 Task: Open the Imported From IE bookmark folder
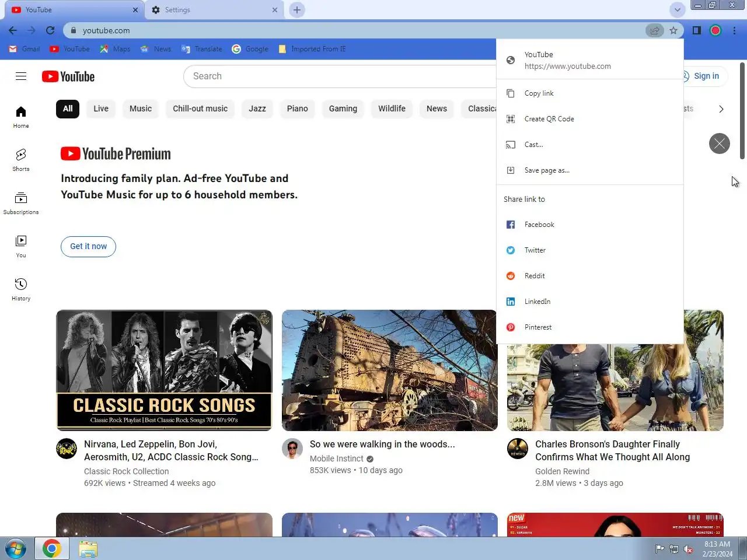click(312, 49)
